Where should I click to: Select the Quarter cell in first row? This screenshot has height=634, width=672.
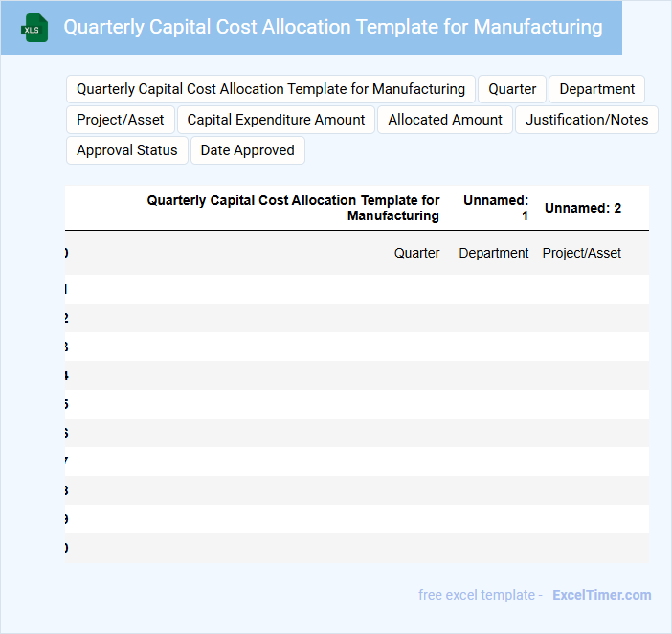[x=416, y=253]
